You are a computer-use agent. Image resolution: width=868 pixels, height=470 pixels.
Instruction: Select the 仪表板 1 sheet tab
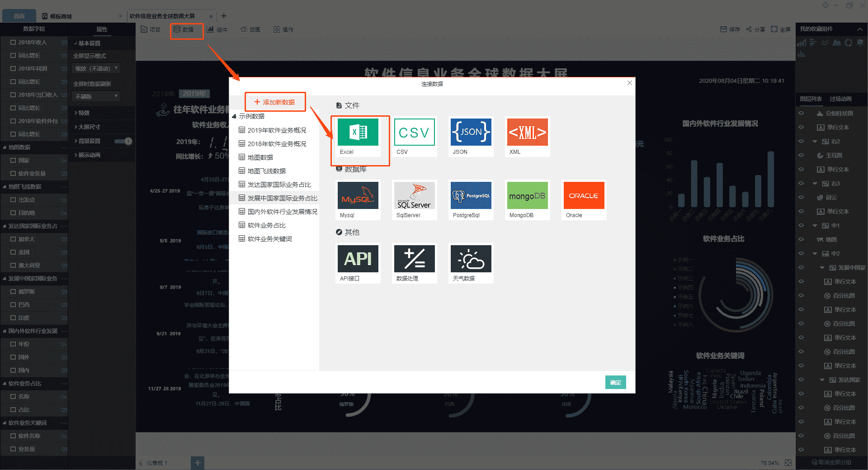tap(153, 463)
